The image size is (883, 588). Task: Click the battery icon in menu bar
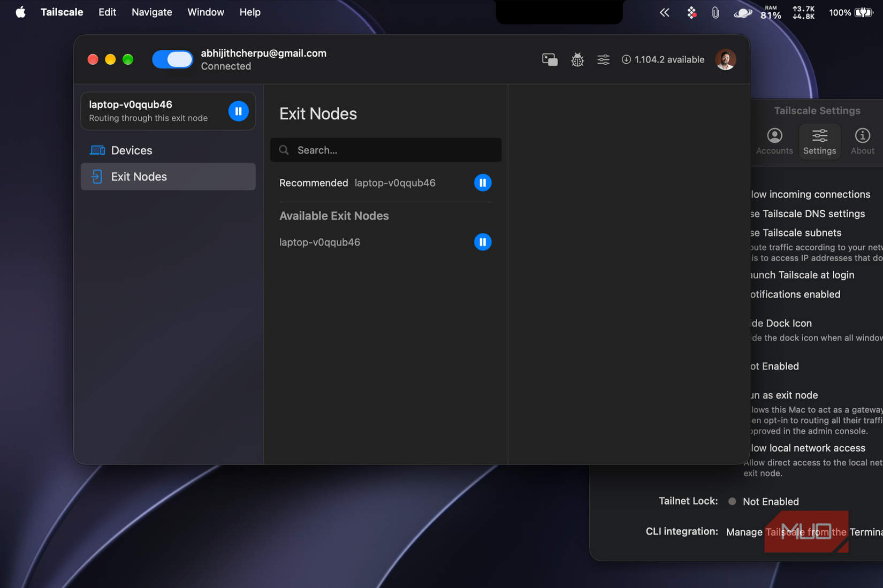(x=864, y=12)
